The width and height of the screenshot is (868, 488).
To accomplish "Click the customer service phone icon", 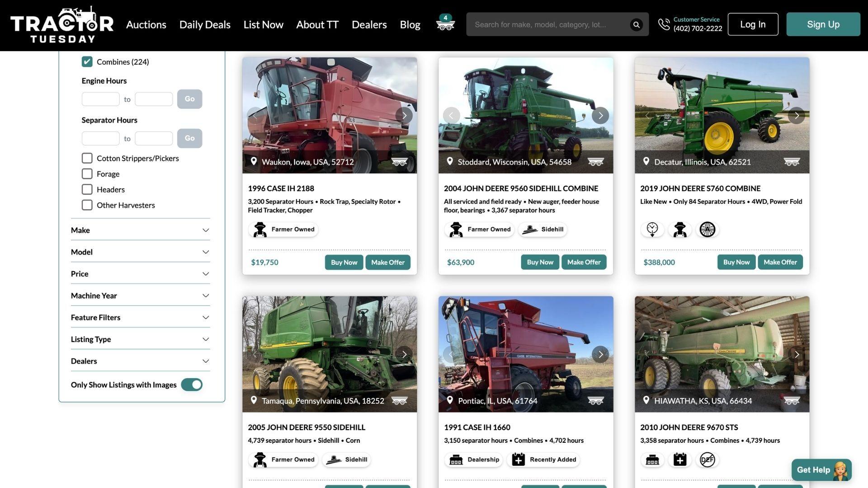I will [x=664, y=24].
